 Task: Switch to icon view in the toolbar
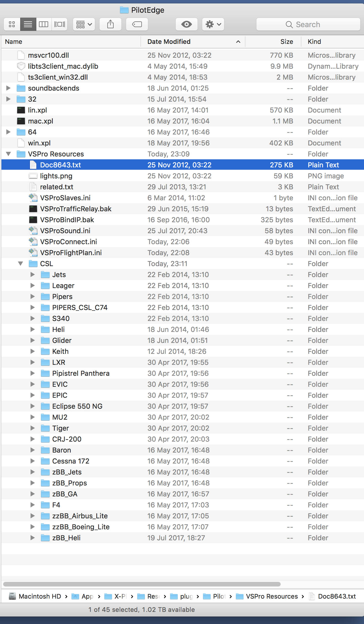click(12, 24)
